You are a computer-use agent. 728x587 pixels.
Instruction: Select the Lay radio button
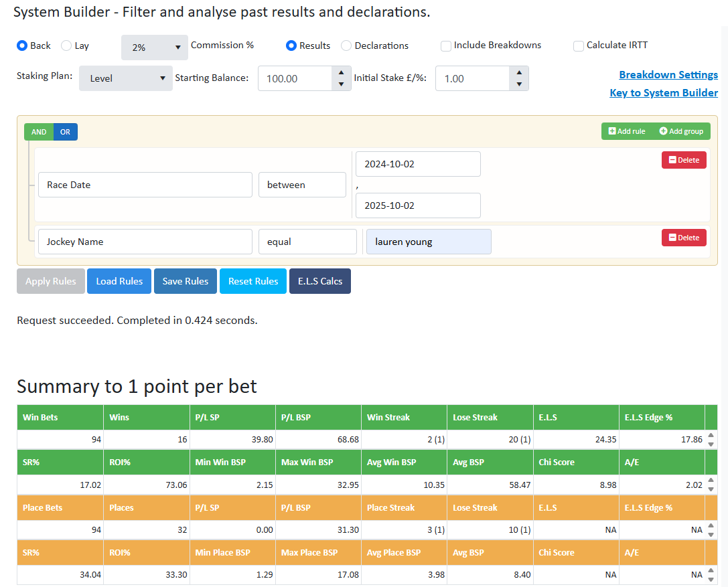click(x=66, y=46)
